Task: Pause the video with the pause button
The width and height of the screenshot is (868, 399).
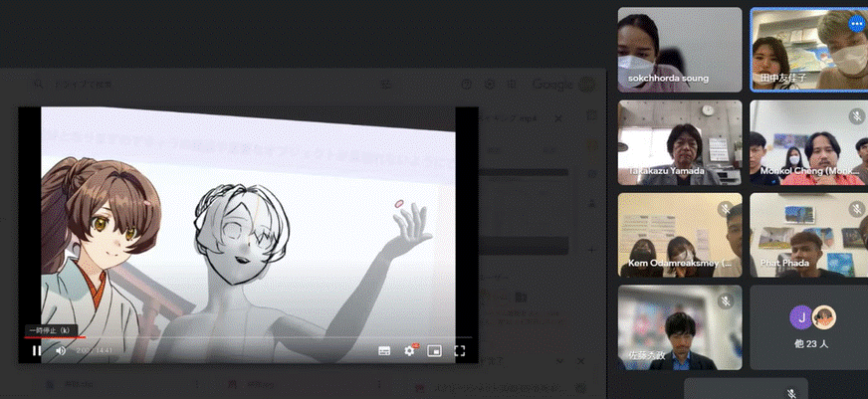Action: point(37,350)
